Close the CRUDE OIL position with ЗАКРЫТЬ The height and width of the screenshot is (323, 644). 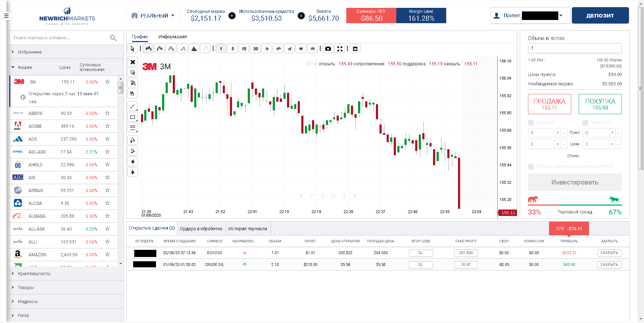pos(609,264)
